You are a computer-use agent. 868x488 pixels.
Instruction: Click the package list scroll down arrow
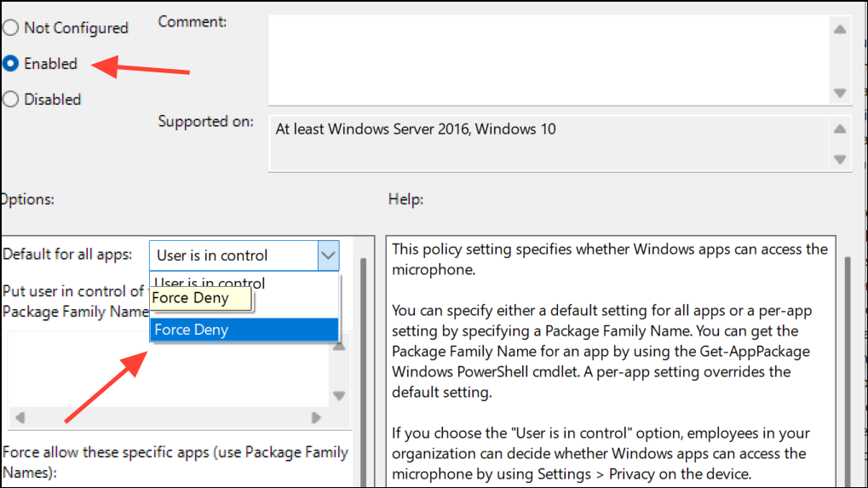click(339, 396)
